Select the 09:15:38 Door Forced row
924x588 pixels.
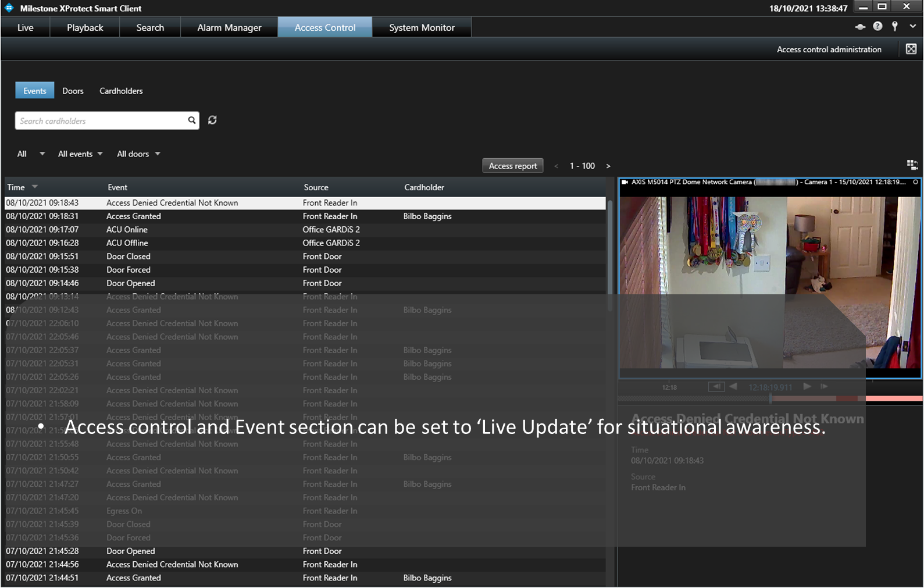pyautogui.click(x=305, y=270)
